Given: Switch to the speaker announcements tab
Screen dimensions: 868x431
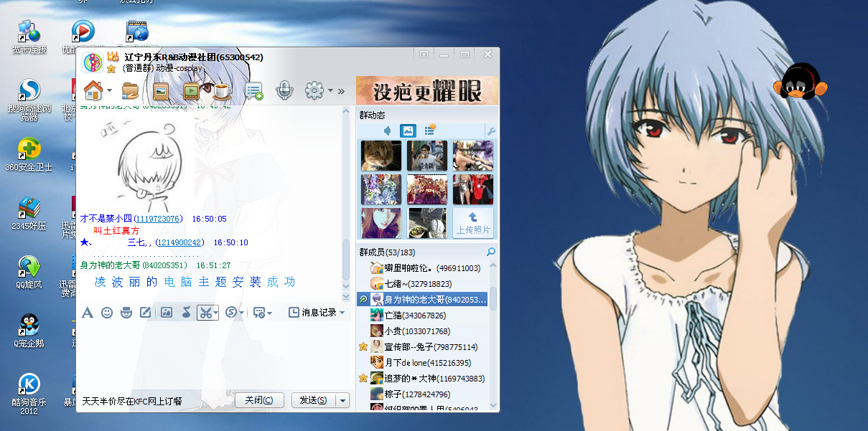Looking at the screenshot, I should coord(388,131).
